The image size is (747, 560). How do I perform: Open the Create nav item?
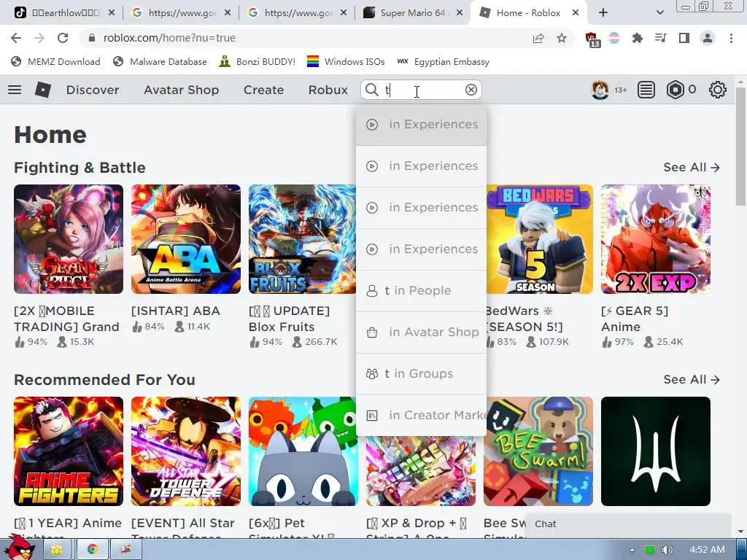click(263, 90)
